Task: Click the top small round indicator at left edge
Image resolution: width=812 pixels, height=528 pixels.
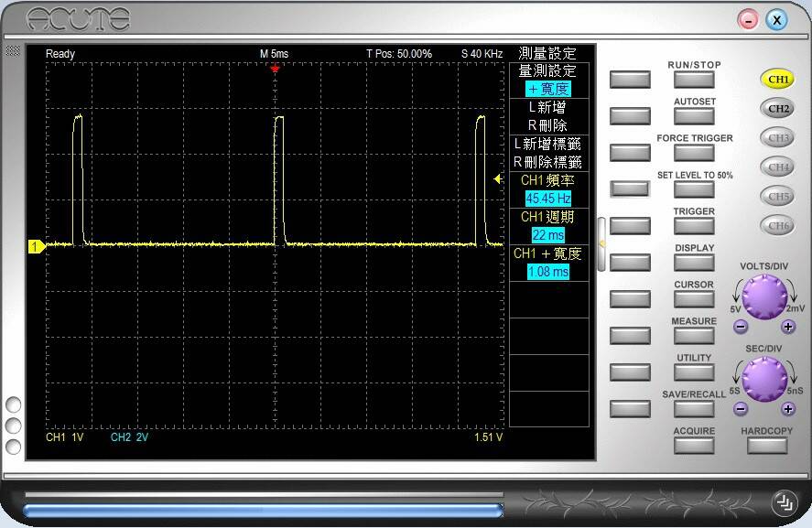Action: tap(13, 404)
